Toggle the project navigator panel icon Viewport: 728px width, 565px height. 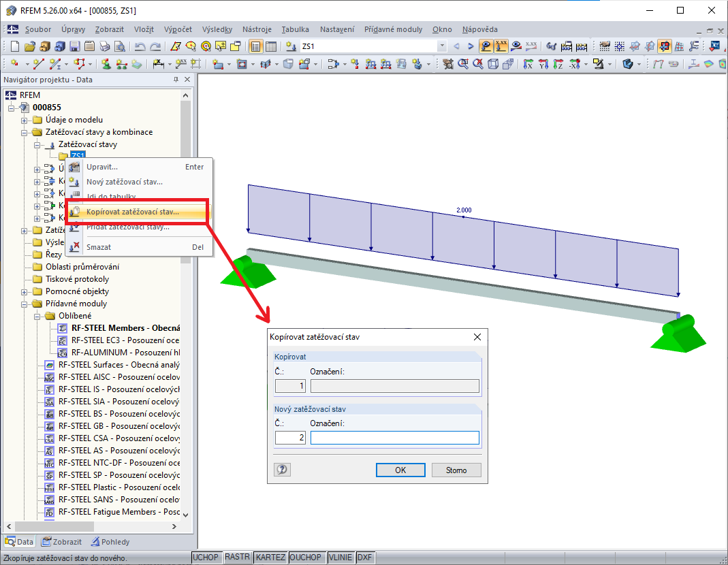(255, 46)
